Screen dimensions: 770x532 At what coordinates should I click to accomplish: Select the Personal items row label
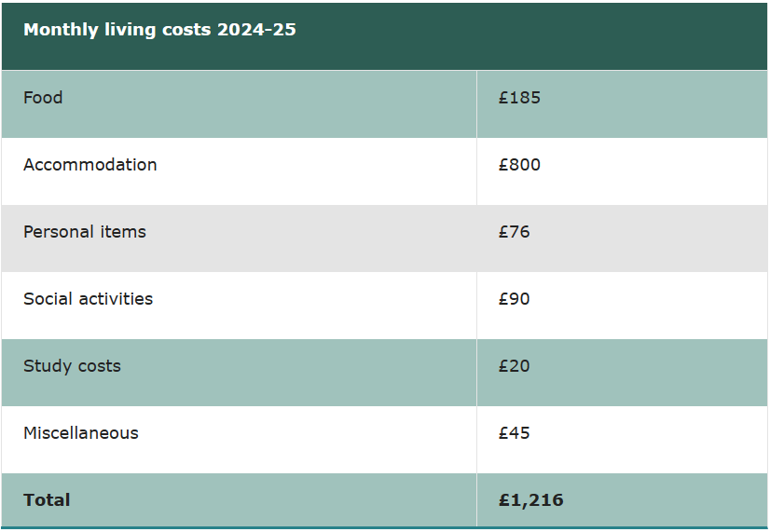pyautogui.click(x=85, y=232)
